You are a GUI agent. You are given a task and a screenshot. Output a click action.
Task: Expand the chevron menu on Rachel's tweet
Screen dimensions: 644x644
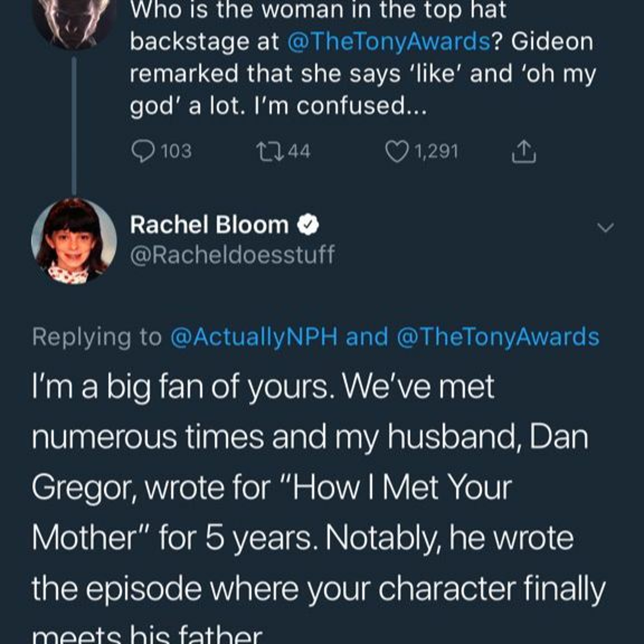click(x=605, y=228)
